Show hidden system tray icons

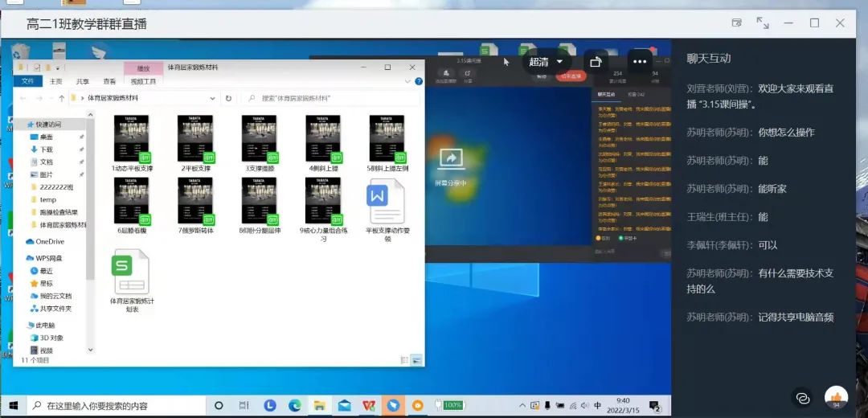click(x=522, y=405)
